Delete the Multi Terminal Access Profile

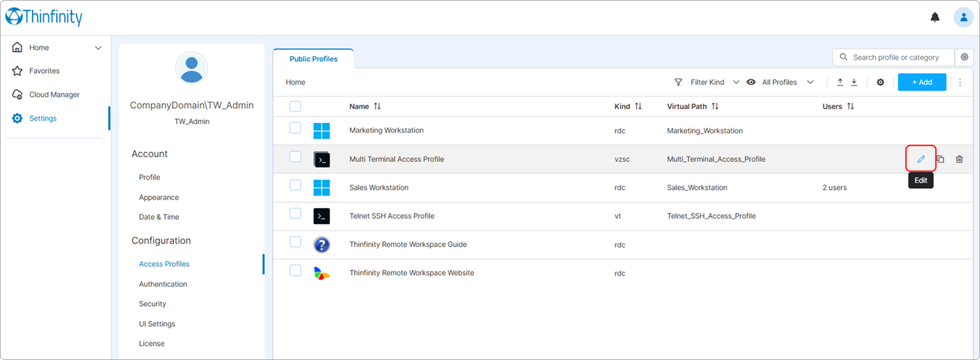959,159
